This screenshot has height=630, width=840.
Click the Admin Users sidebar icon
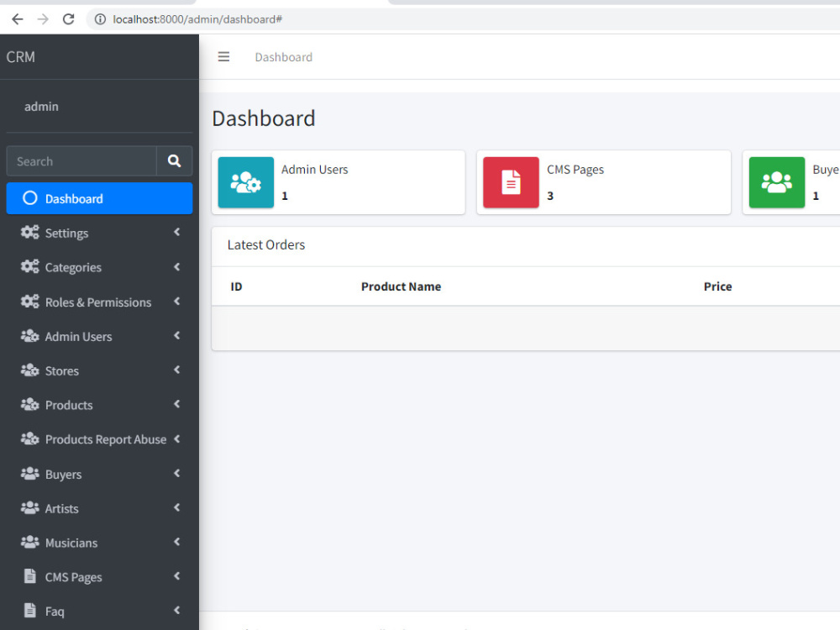[30, 336]
